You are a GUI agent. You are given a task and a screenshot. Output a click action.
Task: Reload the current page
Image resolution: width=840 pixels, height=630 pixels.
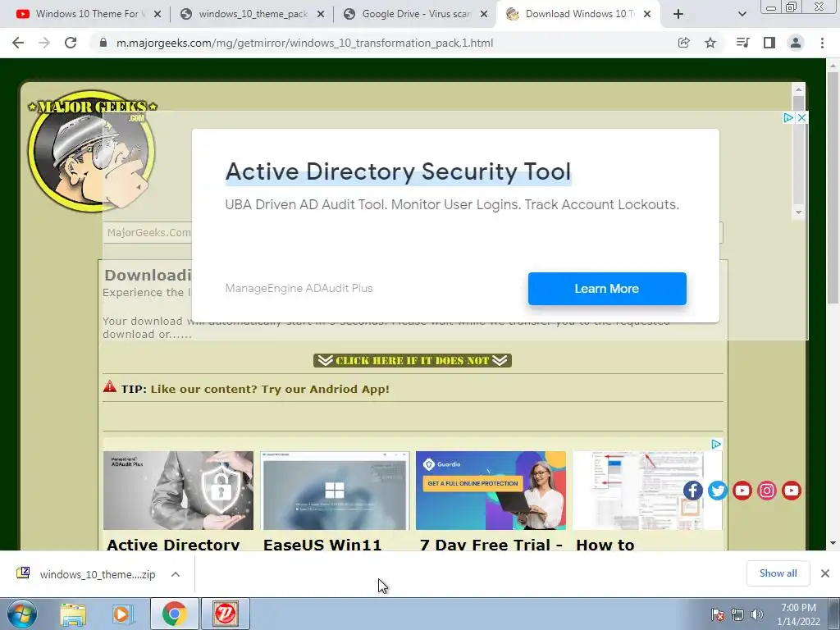click(71, 43)
